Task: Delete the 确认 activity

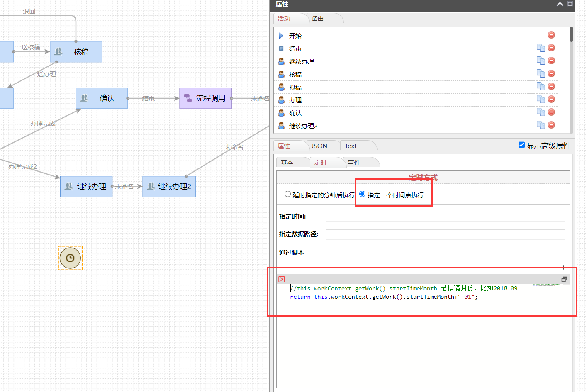Action: click(551, 112)
